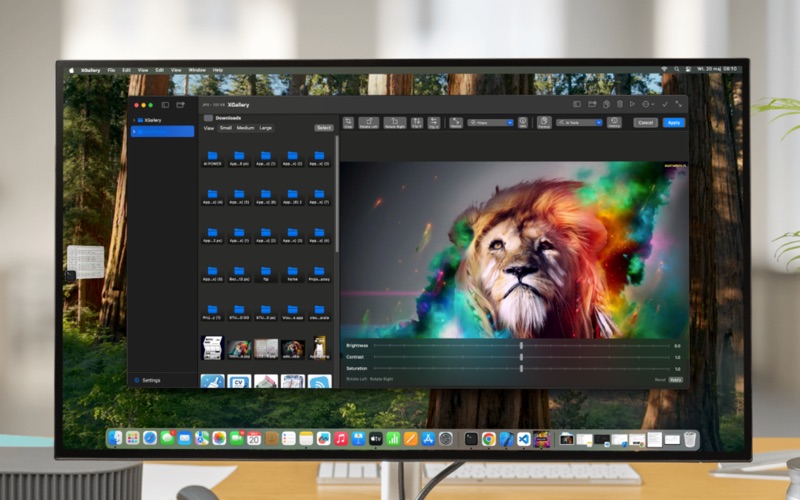The height and width of the screenshot is (500, 800).
Task: Set thumbnail view size to Large
Action: (266, 128)
